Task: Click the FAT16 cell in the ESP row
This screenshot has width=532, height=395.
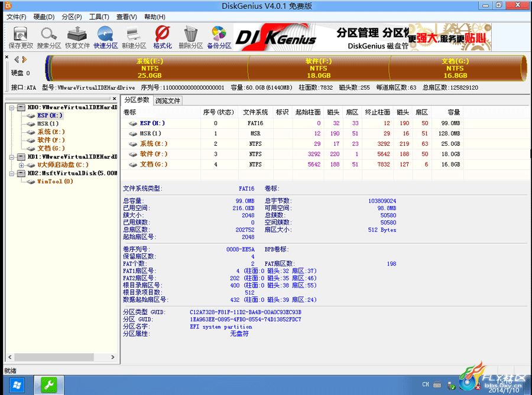Action: tap(255, 123)
